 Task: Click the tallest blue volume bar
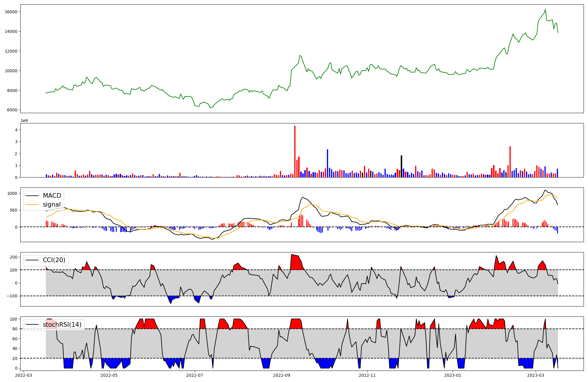(x=328, y=163)
